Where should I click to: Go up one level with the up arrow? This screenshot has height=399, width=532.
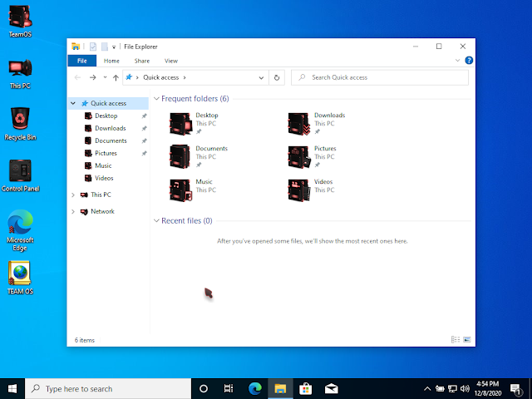click(116, 77)
